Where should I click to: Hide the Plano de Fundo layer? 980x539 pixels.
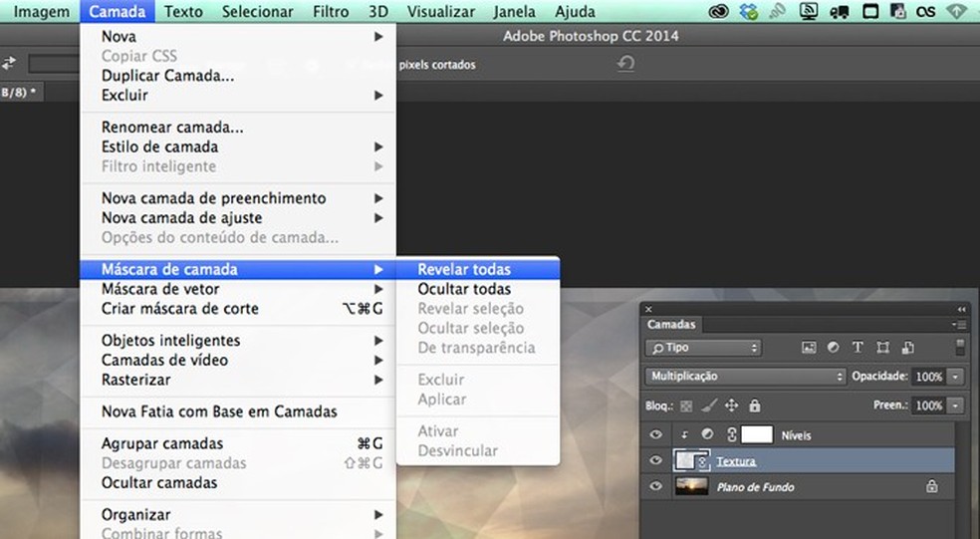click(655, 486)
